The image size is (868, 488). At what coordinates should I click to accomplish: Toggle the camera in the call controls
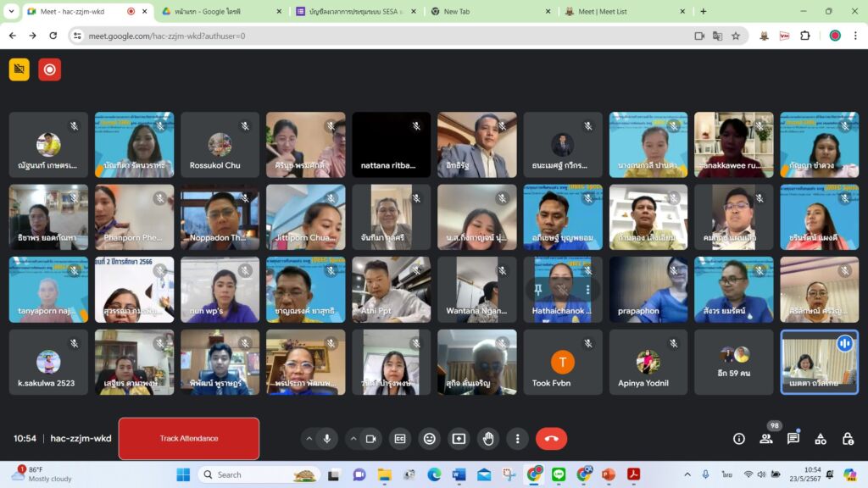370,438
